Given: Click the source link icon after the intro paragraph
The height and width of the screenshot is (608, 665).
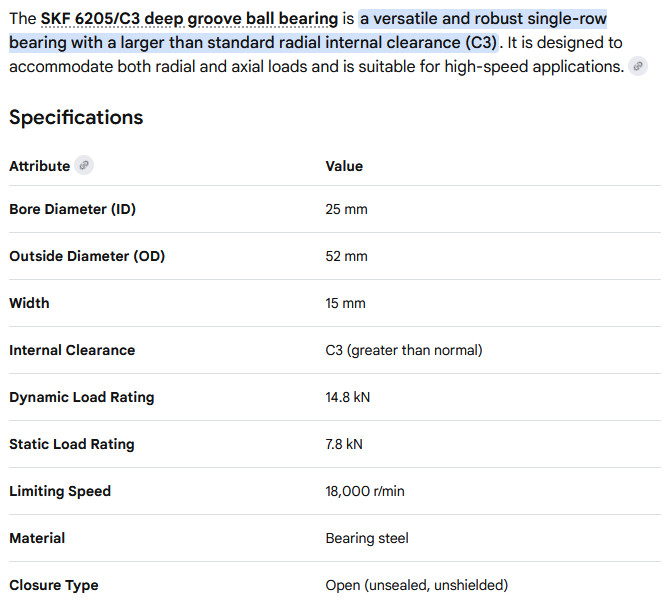Looking at the screenshot, I should tap(637, 67).
